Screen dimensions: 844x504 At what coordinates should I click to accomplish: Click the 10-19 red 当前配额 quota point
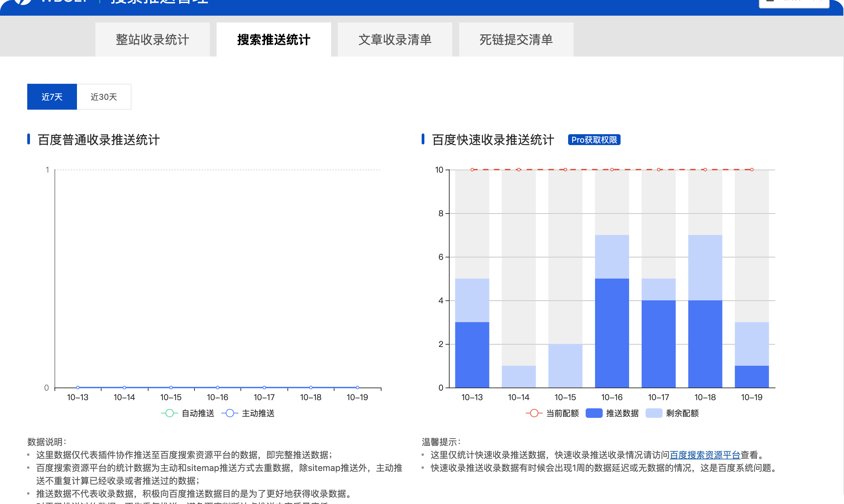pos(752,170)
